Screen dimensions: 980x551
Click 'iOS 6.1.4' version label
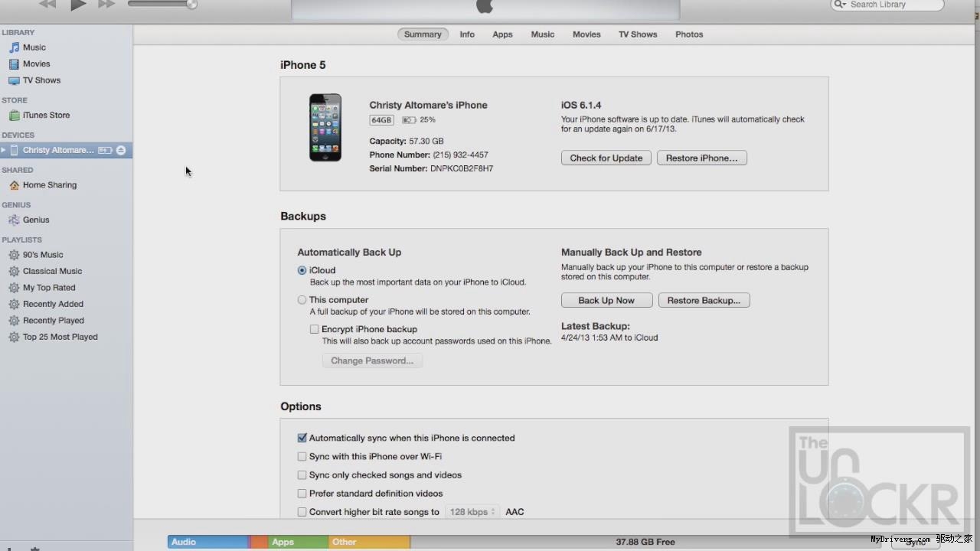point(581,105)
